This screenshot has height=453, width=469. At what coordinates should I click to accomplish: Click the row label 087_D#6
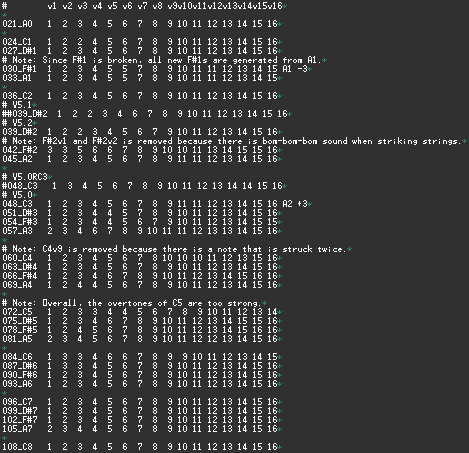click(x=20, y=366)
